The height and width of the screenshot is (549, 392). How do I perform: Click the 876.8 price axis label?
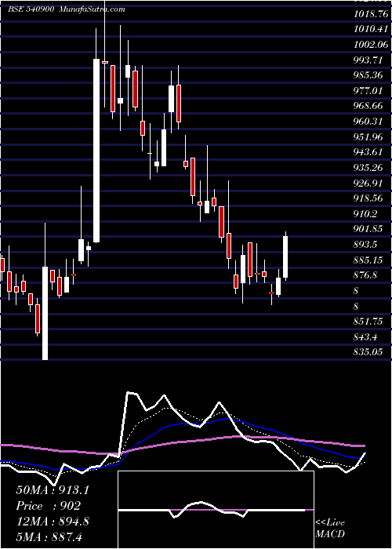point(365,275)
